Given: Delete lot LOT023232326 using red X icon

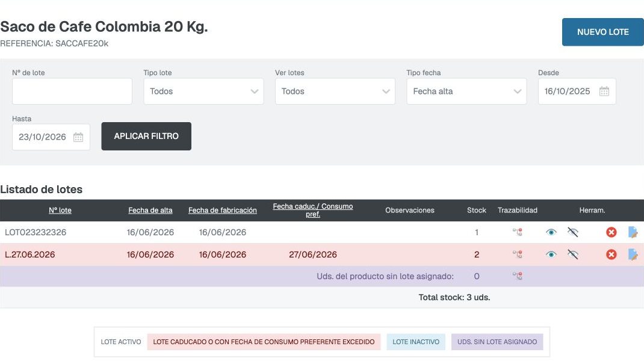Looking at the screenshot, I should (611, 232).
